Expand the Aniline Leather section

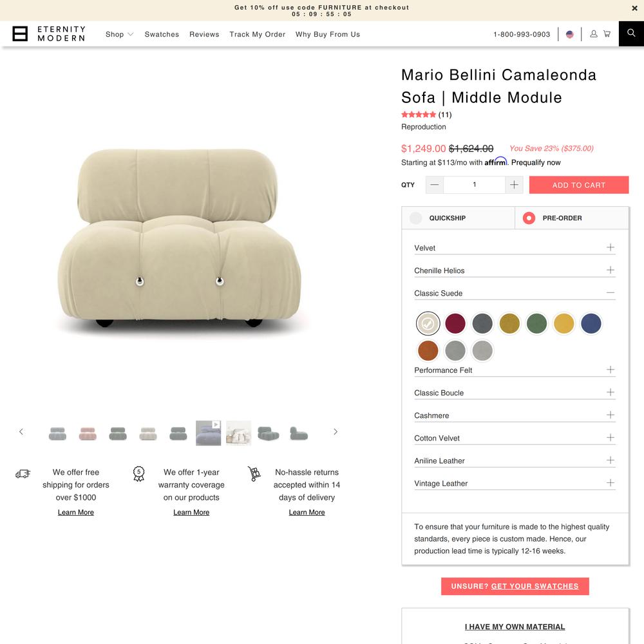[x=515, y=461]
